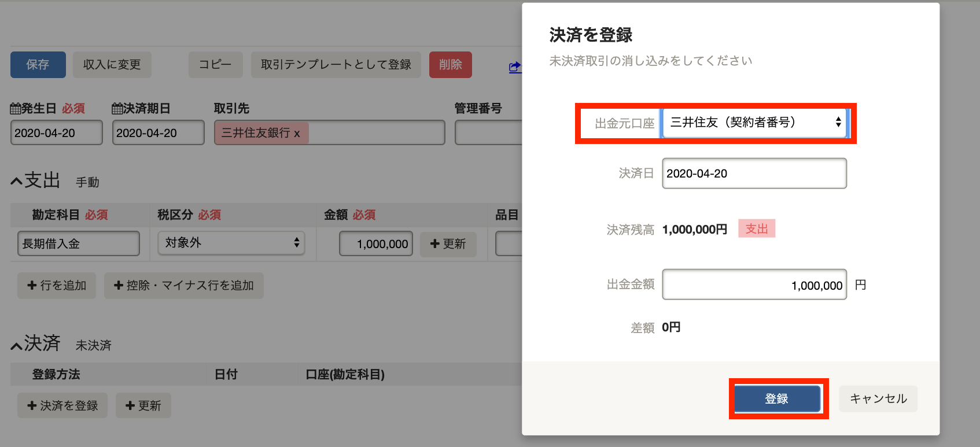The width and height of the screenshot is (980, 447).
Task: Click the 日付 column header
Action: click(x=226, y=375)
